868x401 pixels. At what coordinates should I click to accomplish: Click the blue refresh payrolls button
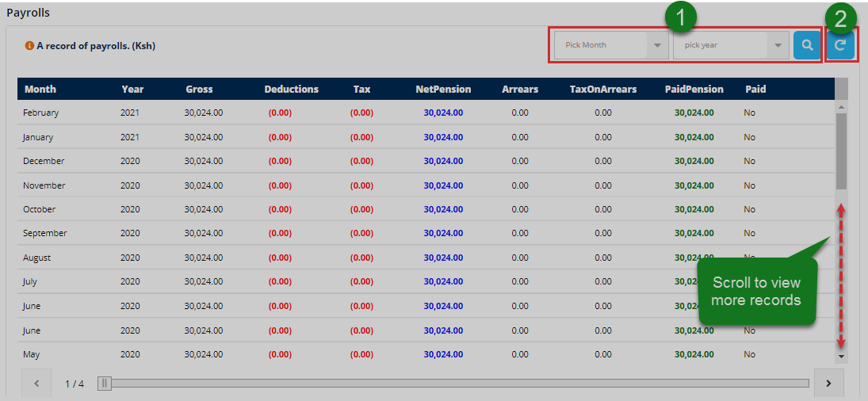tap(841, 45)
